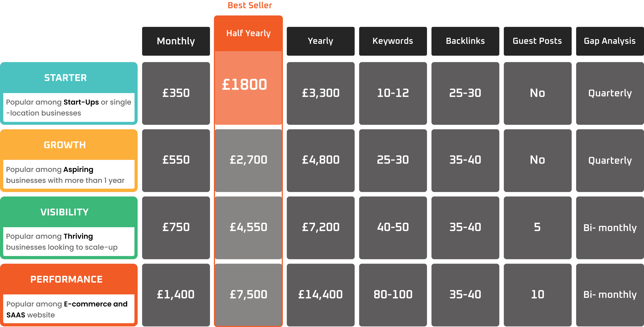Open the Keywords column header

click(393, 41)
